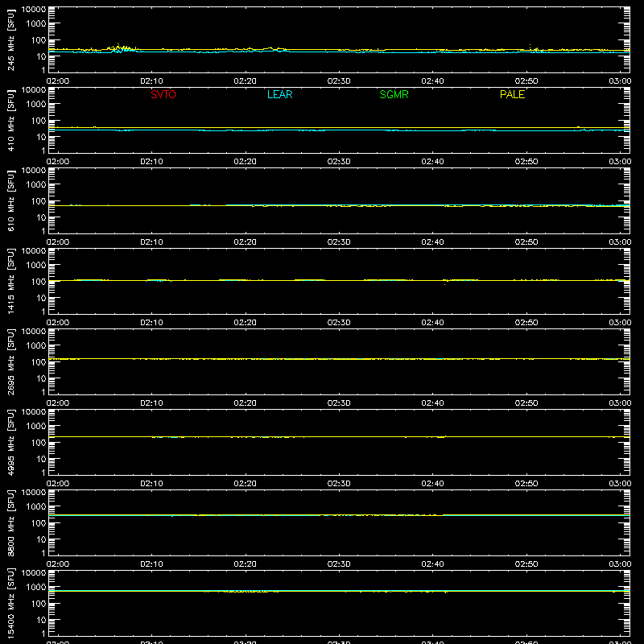Image resolution: width=644 pixels, height=644 pixels.
Task: Click the red SVTO legend label
Action: pyautogui.click(x=163, y=94)
